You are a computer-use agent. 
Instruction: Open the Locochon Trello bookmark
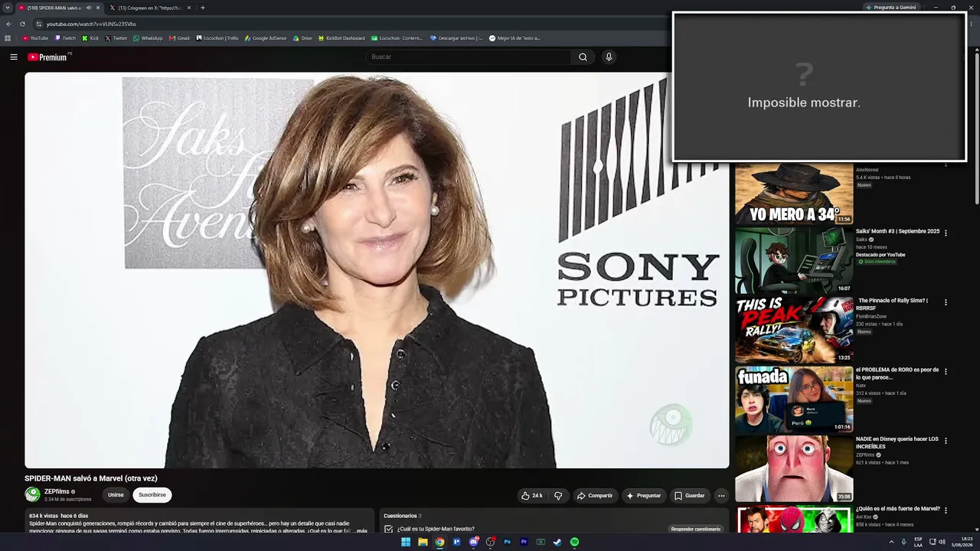point(217,38)
